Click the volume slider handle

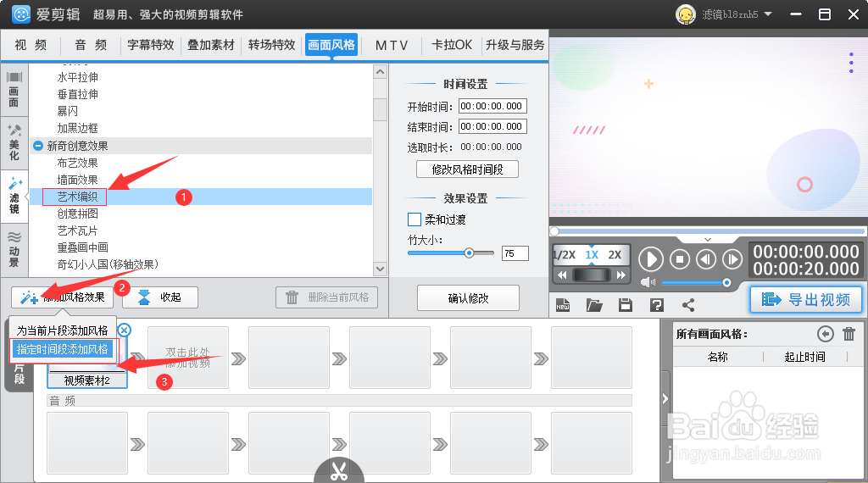click(x=726, y=283)
